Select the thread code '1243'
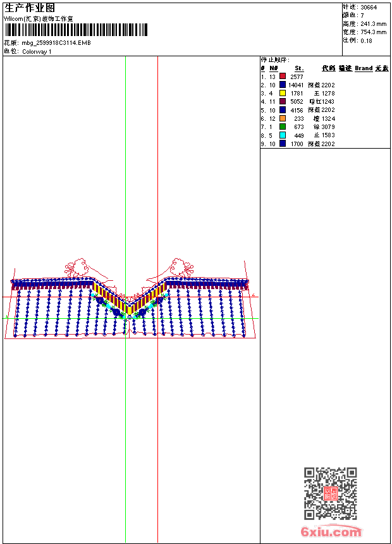Viewport: 392px width, 544px height. pyautogui.click(x=328, y=102)
